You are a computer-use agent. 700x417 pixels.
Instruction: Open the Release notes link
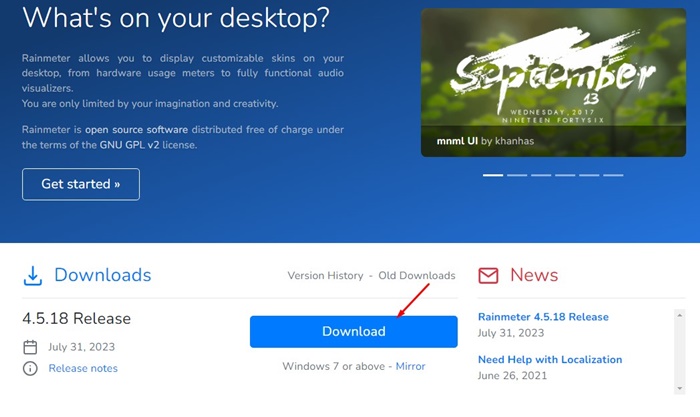83,368
